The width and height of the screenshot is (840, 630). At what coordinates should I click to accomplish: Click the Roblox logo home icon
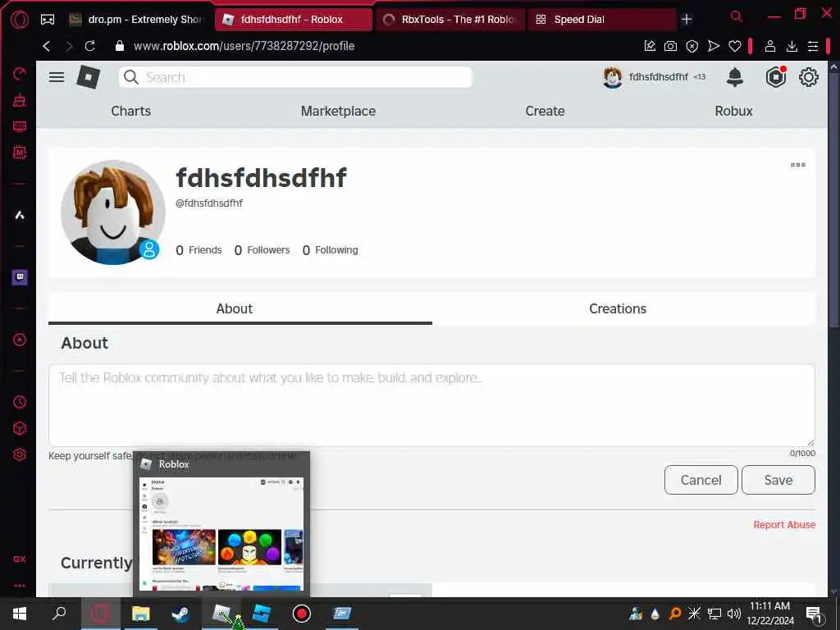pyautogui.click(x=89, y=77)
